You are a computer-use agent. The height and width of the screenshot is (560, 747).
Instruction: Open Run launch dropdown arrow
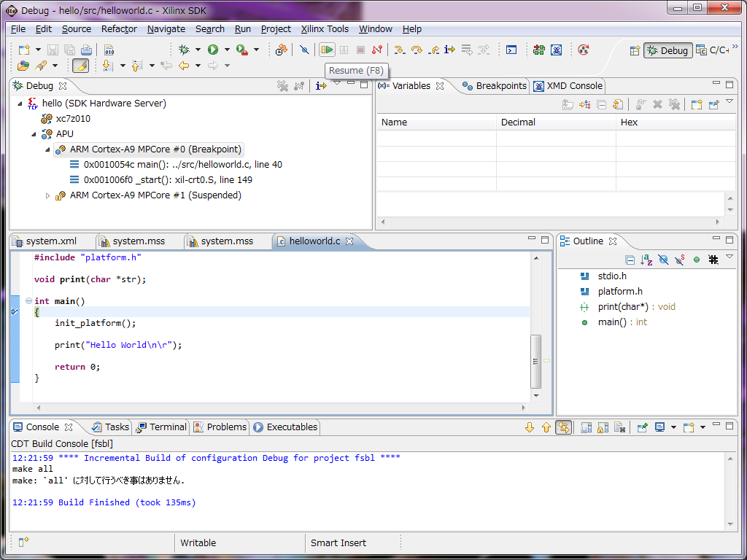[x=227, y=50]
